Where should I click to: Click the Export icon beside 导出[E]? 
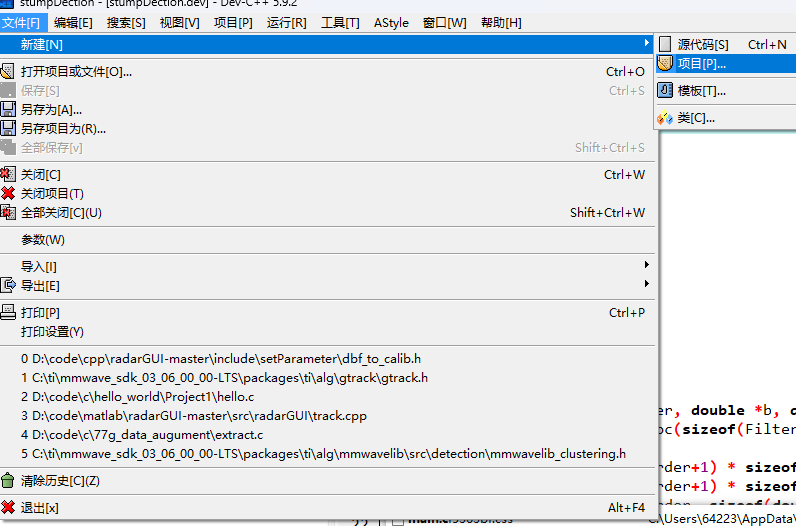8,285
